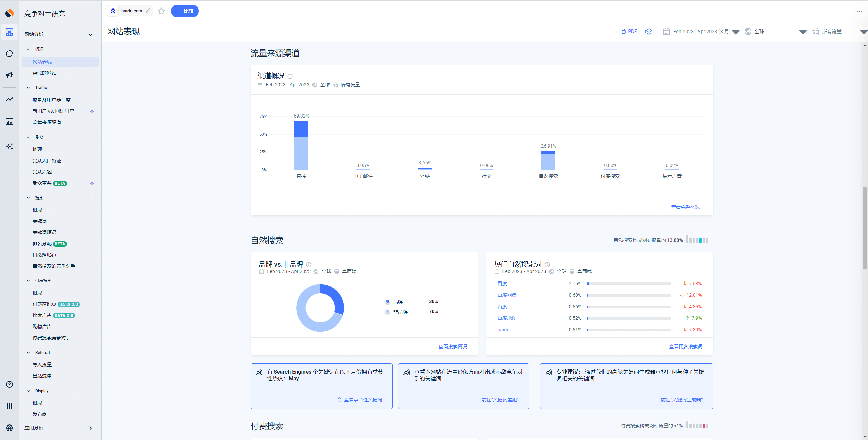Click the 百度网盘 keyword link
Viewport: 868px width, 440px height.
tap(507, 295)
